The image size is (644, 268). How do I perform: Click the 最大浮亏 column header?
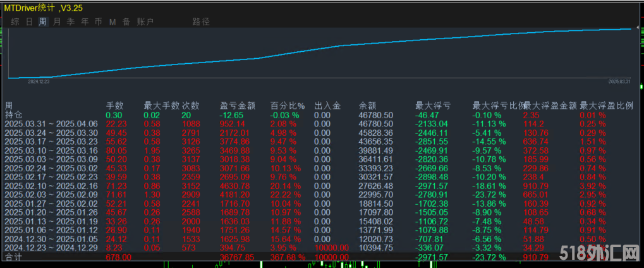433,106
